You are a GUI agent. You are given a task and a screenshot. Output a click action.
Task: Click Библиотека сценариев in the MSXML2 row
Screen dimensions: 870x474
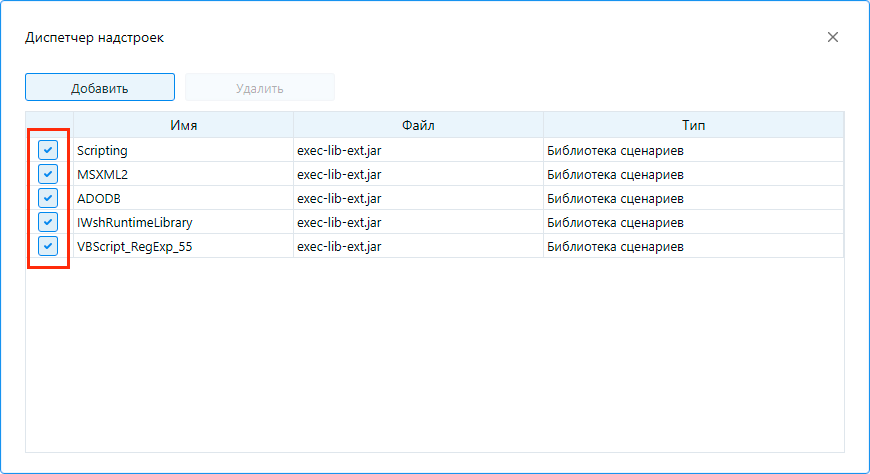pos(615,174)
